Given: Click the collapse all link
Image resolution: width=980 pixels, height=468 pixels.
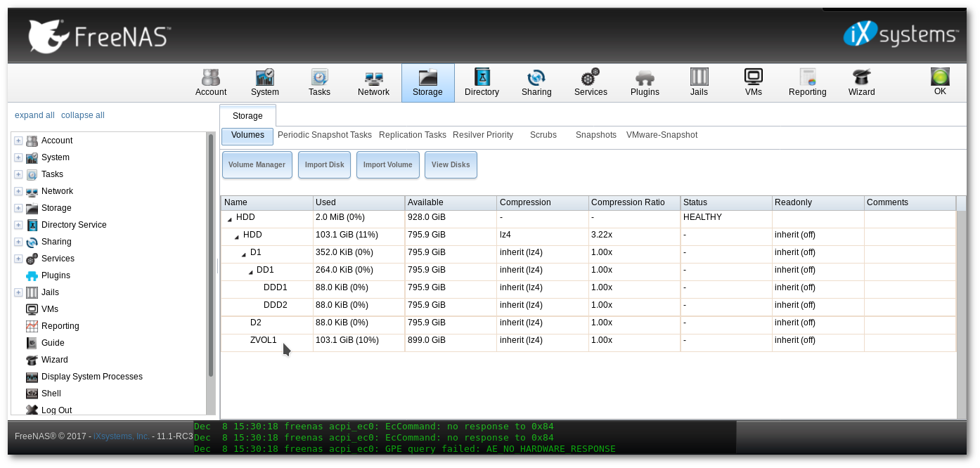Looking at the screenshot, I should pyautogui.click(x=83, y=115).
